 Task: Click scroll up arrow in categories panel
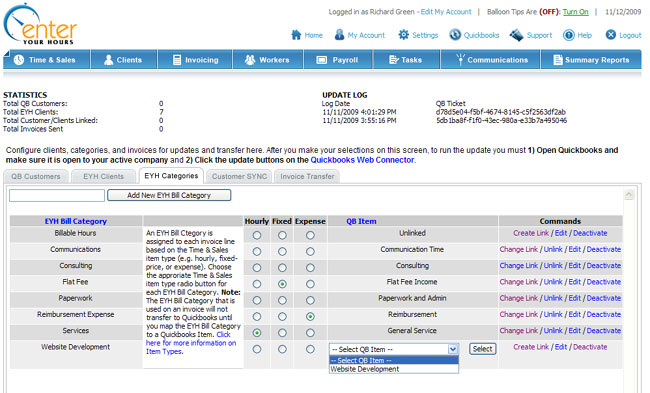(629, 194)
